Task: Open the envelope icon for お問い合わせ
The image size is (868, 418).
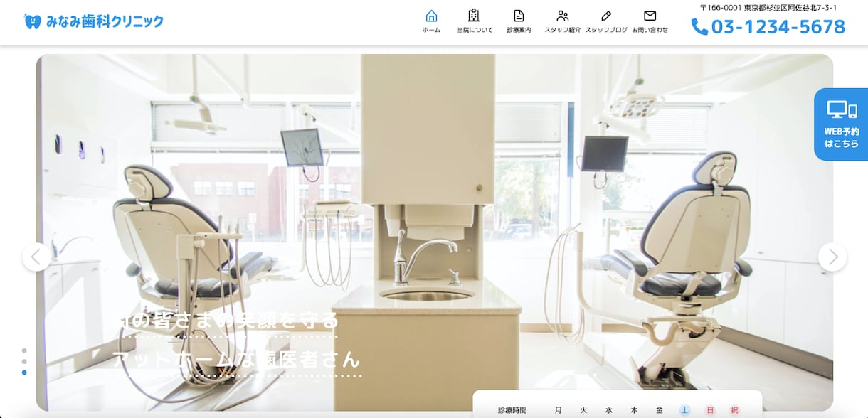Action: [x=650, y=16]
